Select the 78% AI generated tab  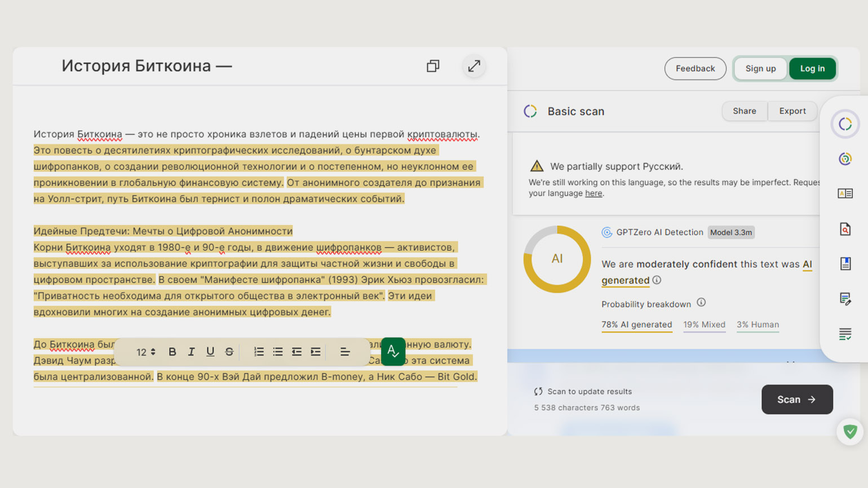point(636,325)
